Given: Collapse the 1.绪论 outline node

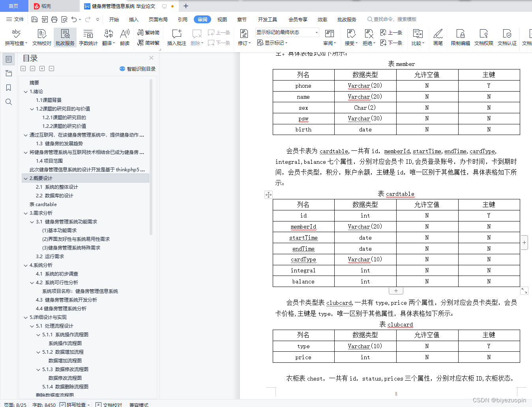Looking at the screenshot, I should (x=26, y=92).
